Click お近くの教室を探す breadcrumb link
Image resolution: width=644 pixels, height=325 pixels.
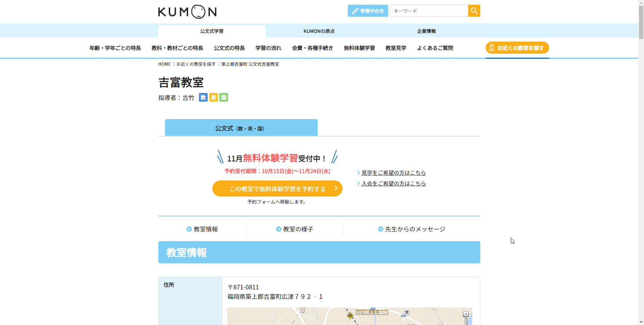point(196,64)
